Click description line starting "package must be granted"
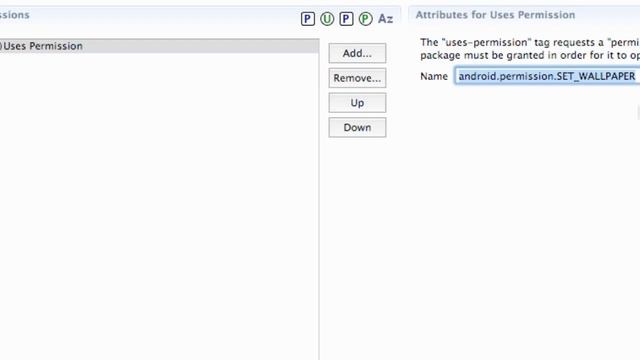The image size is (640, 360). [x=530, y=55]
